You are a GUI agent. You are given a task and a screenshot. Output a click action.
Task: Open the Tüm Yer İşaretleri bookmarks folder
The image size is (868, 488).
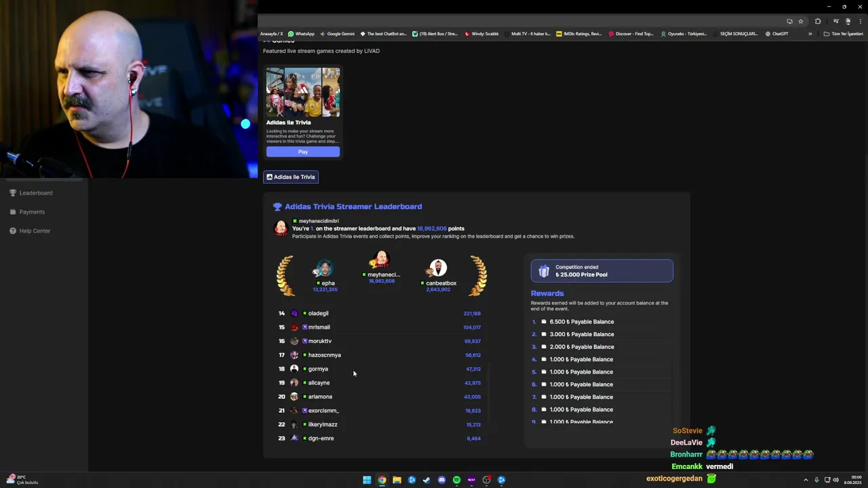coord(843,34)
